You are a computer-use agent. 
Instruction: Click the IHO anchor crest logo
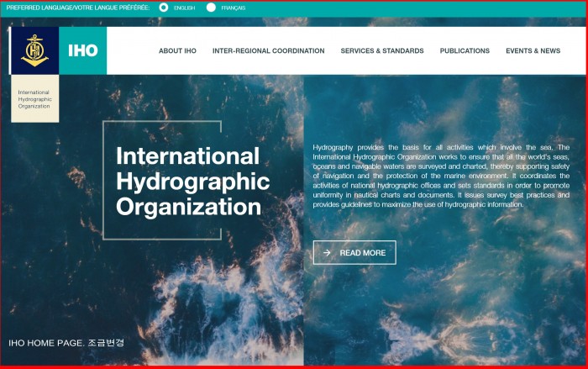coord(35,50)
